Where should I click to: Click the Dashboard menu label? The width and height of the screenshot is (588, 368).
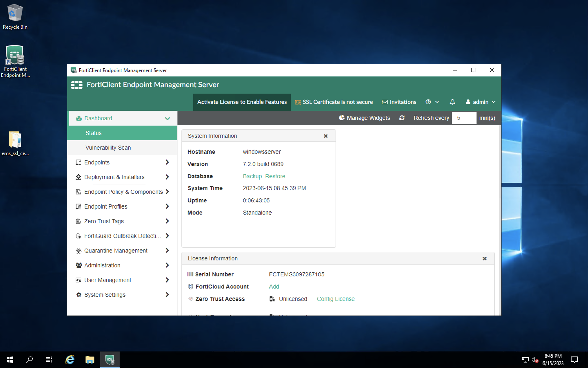click(98, 118)
